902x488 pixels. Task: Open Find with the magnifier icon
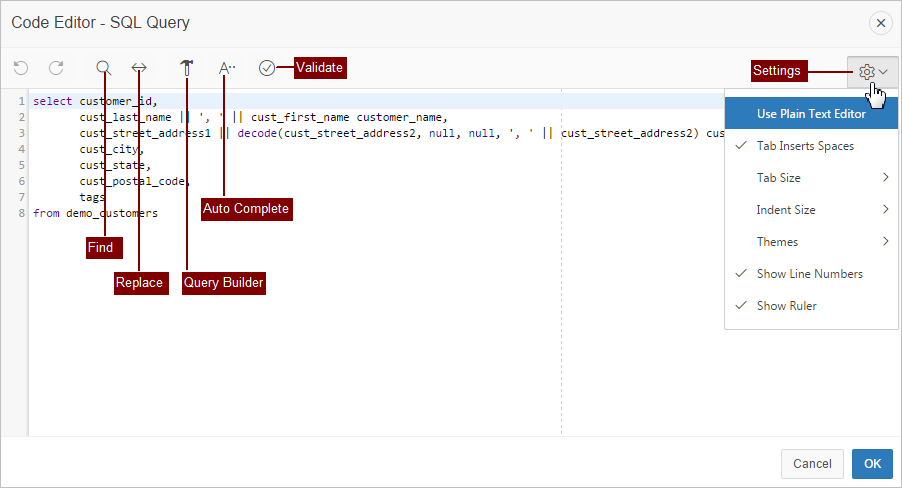click(x=103, y=68)
